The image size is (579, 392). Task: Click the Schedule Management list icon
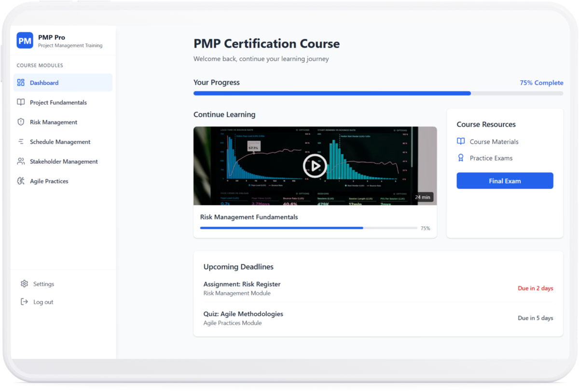pyautogui.click(x=21, y=142)
